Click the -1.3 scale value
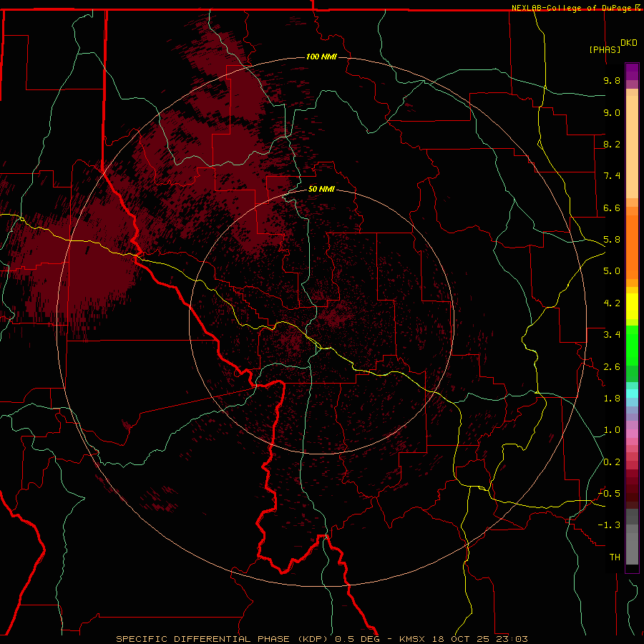Image resolution: width=644 pixels, height=644 pixels. [x=609, y=526]
